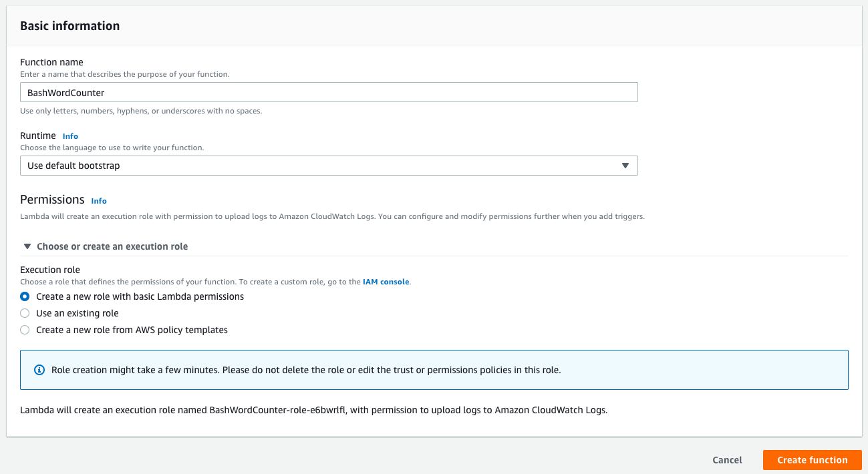Open the IAM console link
The image size is (868, 474).
(x=384, y=281)
